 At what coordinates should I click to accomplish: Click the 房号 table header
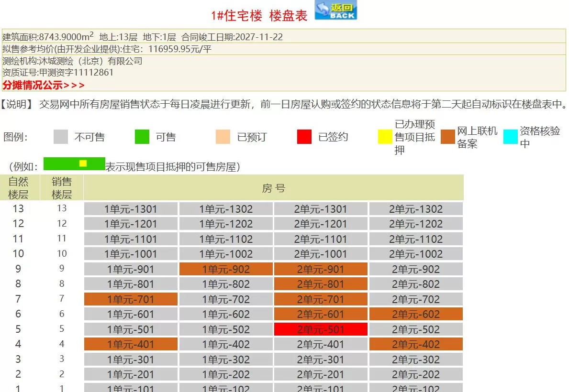click(273, 188)
